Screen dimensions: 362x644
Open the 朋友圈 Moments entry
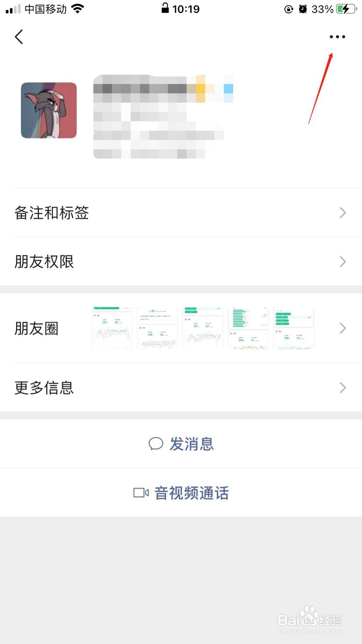click(x=37, y=328)
